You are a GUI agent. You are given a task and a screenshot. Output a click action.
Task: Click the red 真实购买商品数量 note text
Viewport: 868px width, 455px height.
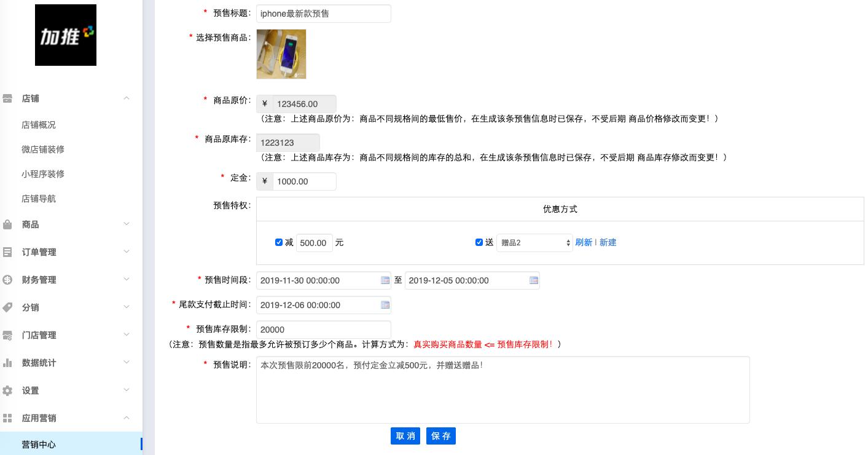pos(483,344)
